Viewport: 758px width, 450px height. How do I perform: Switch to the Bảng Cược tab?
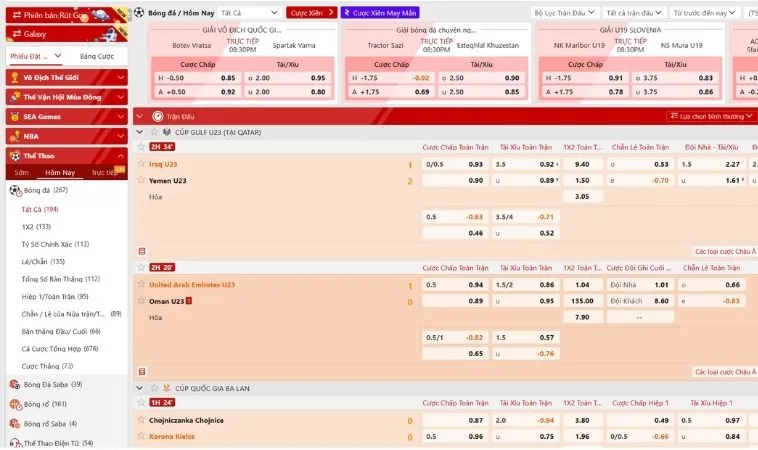tap(97, 56)
